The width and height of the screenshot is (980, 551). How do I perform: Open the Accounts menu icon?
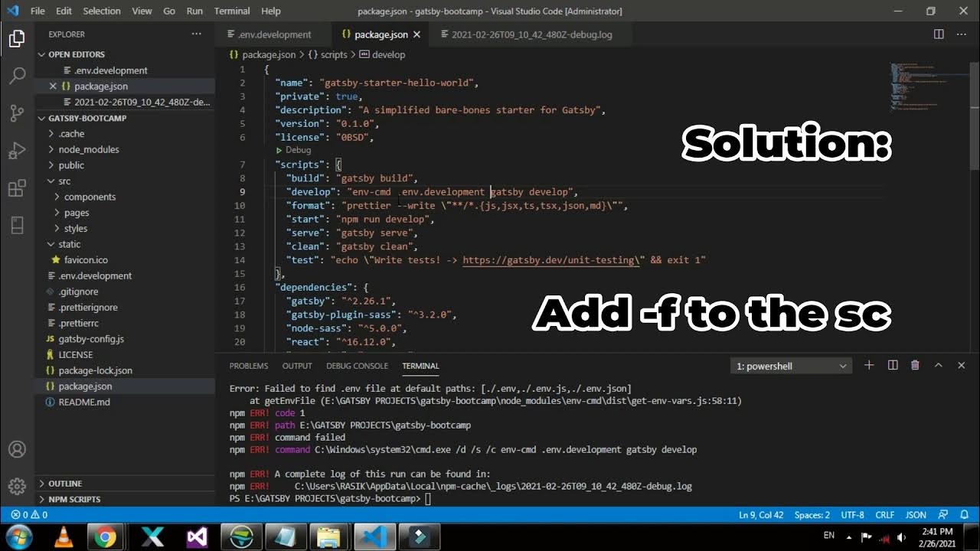click(x=17, y=449)
